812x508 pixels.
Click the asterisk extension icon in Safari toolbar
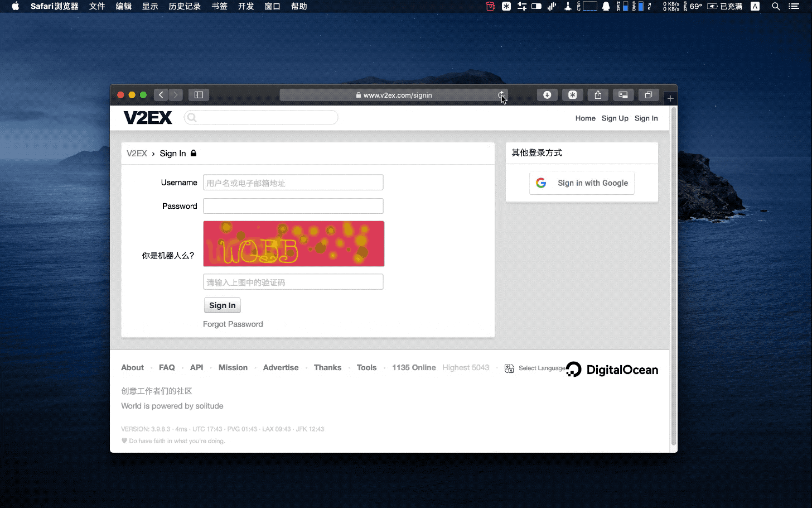pos(572,95)
